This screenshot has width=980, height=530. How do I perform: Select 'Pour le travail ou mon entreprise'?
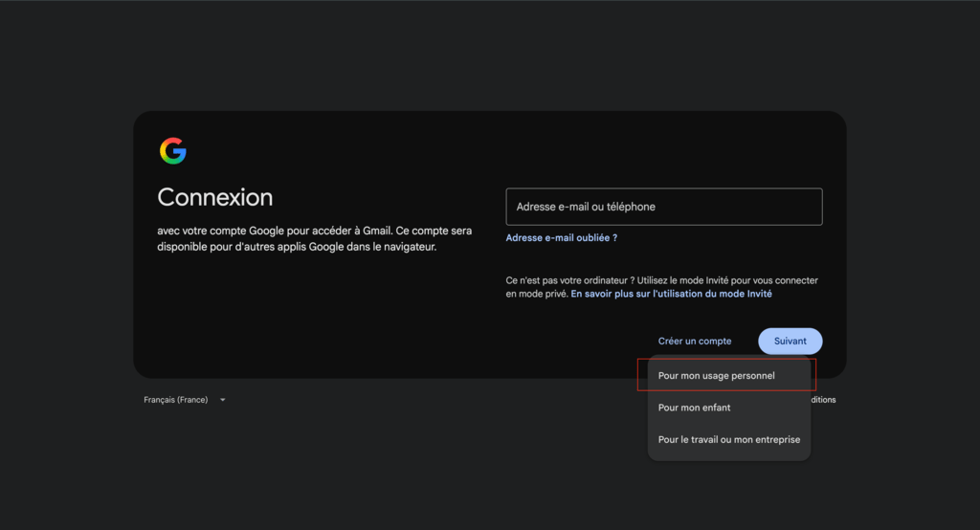tap(728, 439)
